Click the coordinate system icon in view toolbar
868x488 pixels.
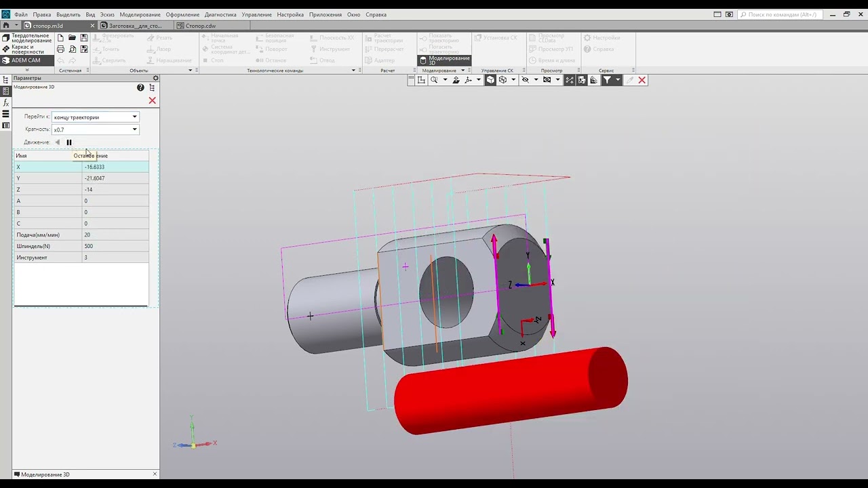421,80
